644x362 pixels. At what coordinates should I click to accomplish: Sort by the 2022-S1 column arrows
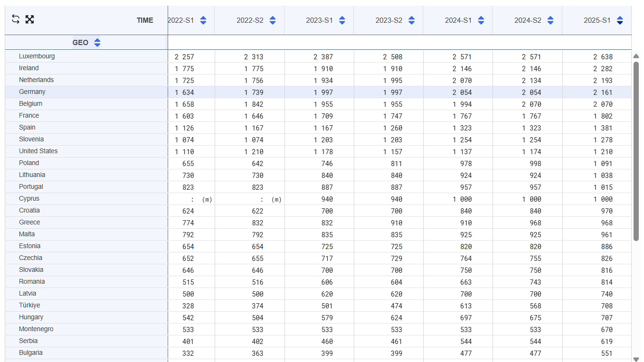pos(203,20)
